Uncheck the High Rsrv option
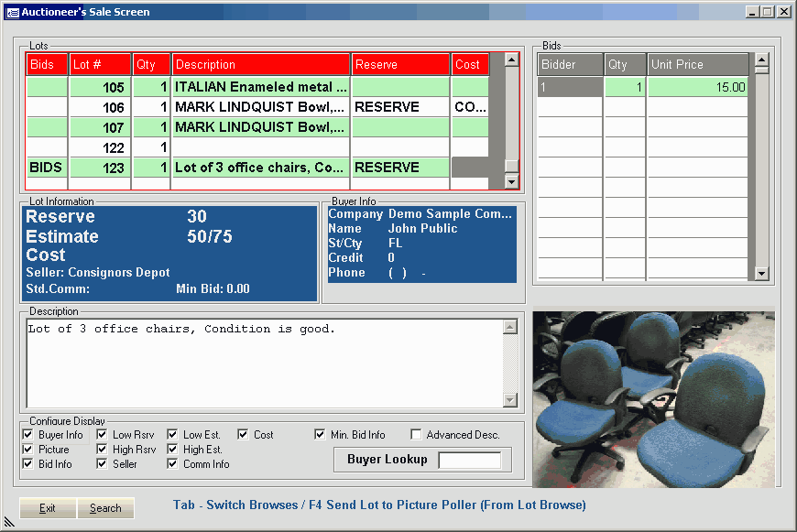The height and width of the screenshot is (532, 797). point(102,450)
